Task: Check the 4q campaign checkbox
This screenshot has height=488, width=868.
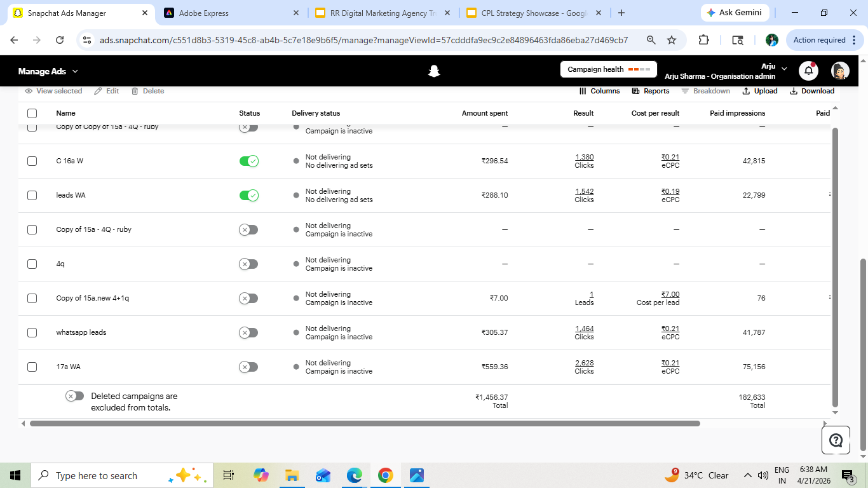Action: 32,264
